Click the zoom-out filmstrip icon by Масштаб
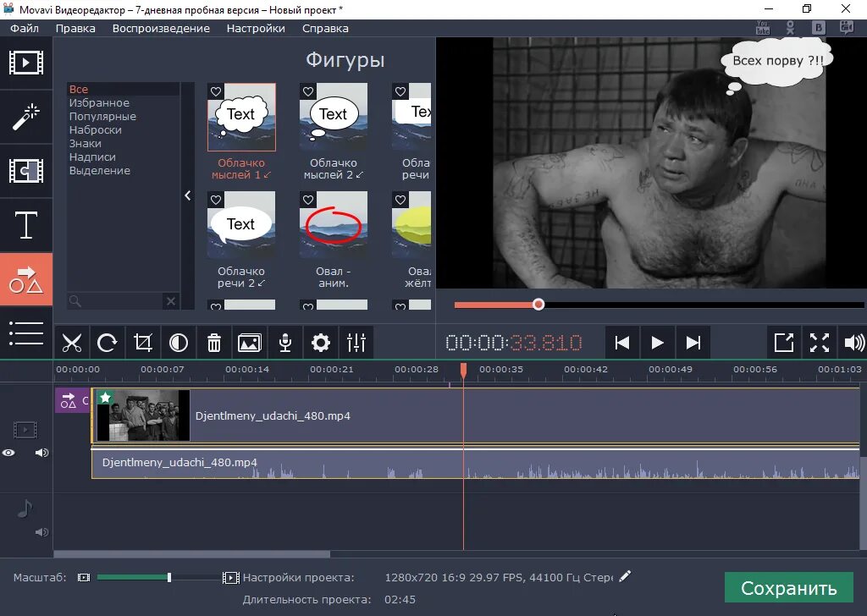 pyautogui.click(x=84, y=577)
